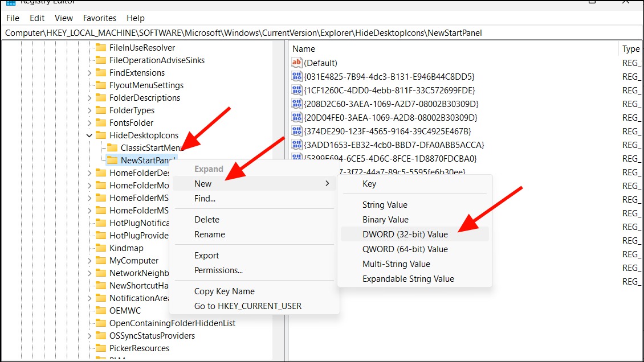This screenshot has width=644, height=362.
Task: Expand the NotificationArea key
Action: click(89, 298)
